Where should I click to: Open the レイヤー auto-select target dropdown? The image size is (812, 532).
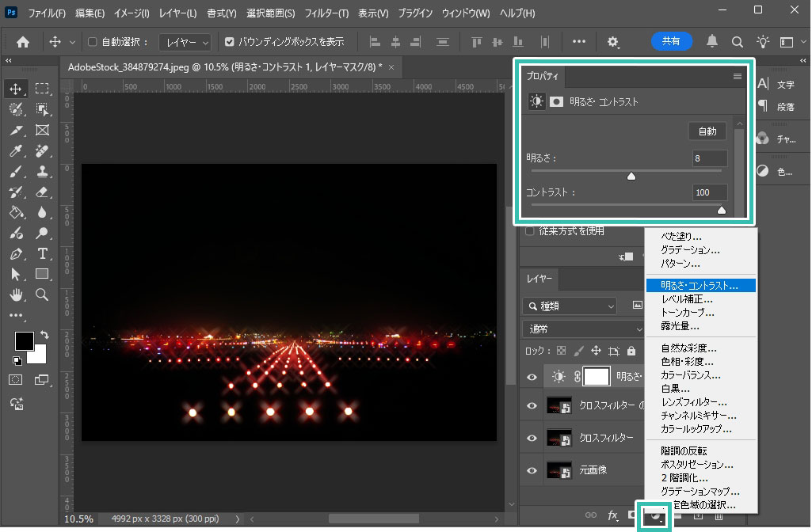tap(185, 42)
